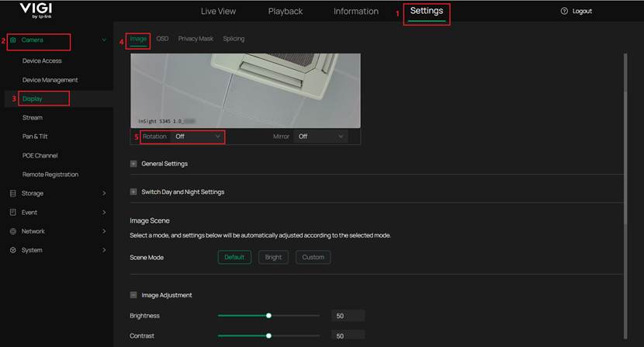Click the Camera icon in sidebar
This screenshot has height=347, width=644.
13,40
